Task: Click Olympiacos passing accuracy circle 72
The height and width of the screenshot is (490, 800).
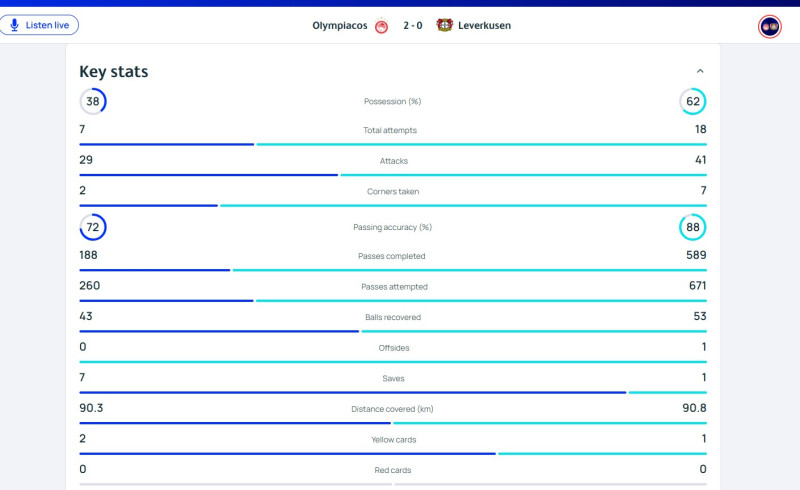Action: pos(93,227)
